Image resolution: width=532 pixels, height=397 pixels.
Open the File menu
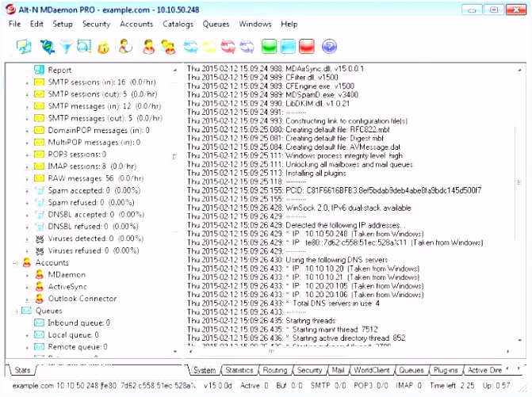point(14,24)
